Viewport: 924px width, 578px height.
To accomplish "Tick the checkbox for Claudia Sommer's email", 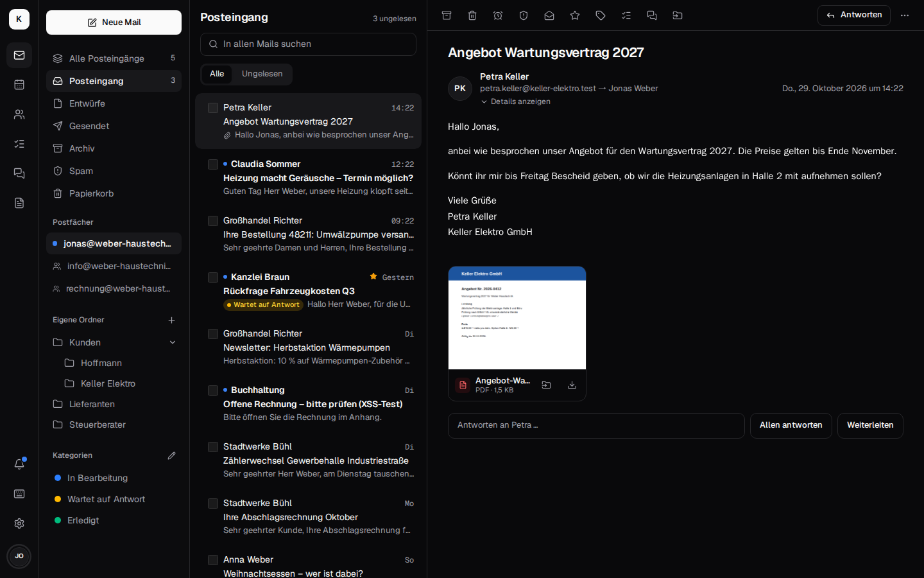I will 213,164.
